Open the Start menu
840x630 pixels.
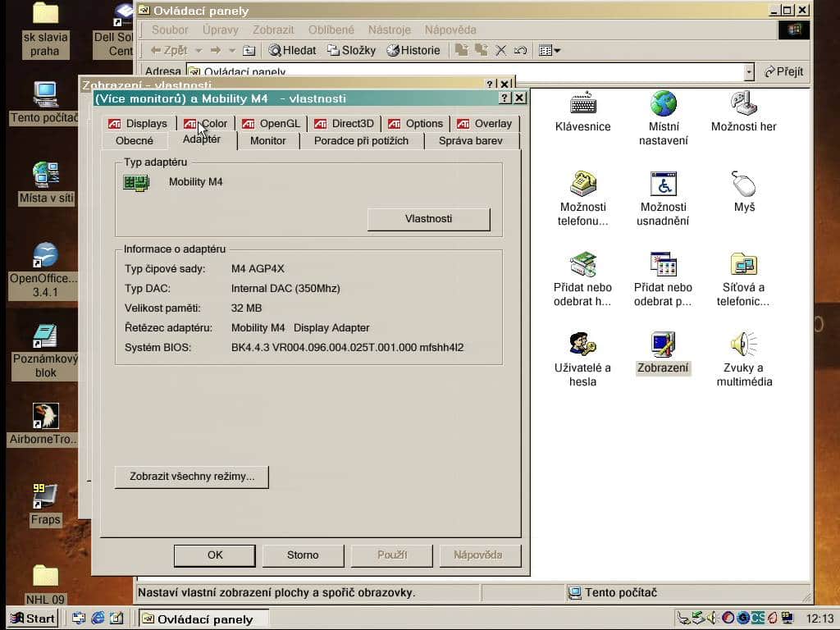(33, 619)
